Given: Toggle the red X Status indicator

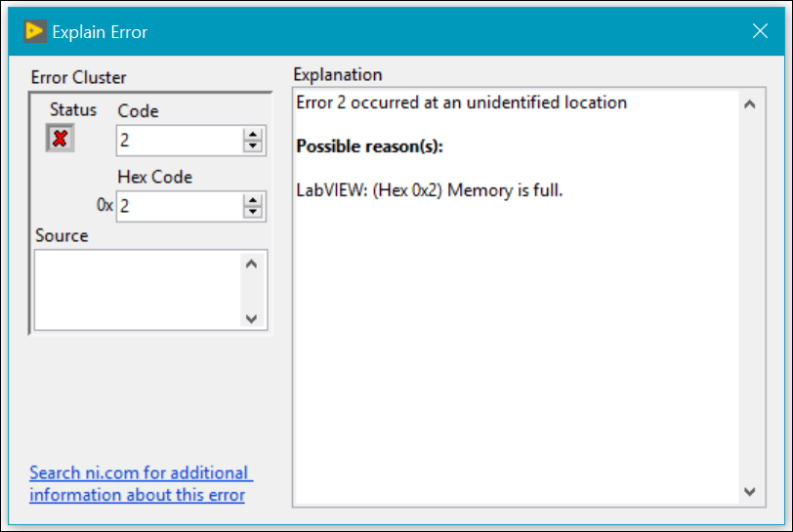Looking at the screenshot, I should [x=60, y=139].
